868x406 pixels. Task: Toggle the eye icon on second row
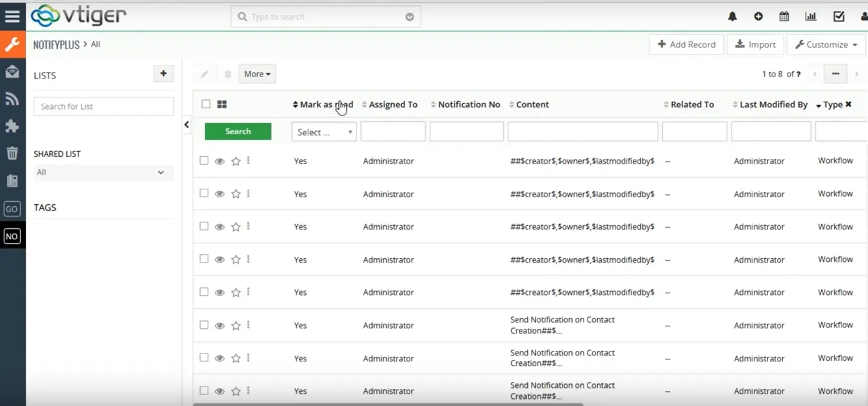click(x=219, y=194)
